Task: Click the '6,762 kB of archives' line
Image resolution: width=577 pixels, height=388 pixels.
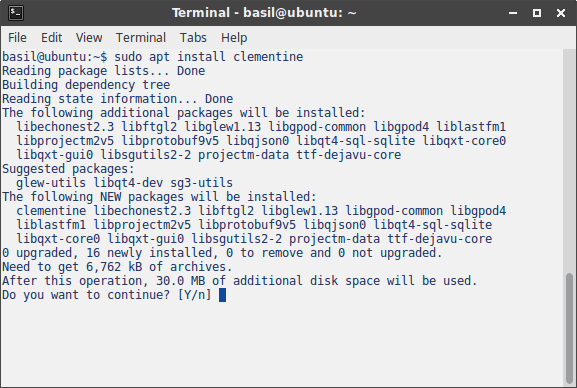Action: [117, 267]
